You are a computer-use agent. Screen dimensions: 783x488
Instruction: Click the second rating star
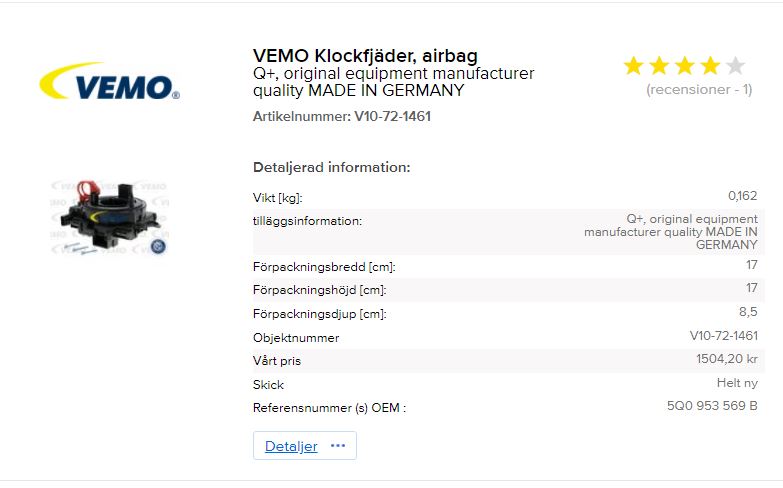click(x=659, y=67)
